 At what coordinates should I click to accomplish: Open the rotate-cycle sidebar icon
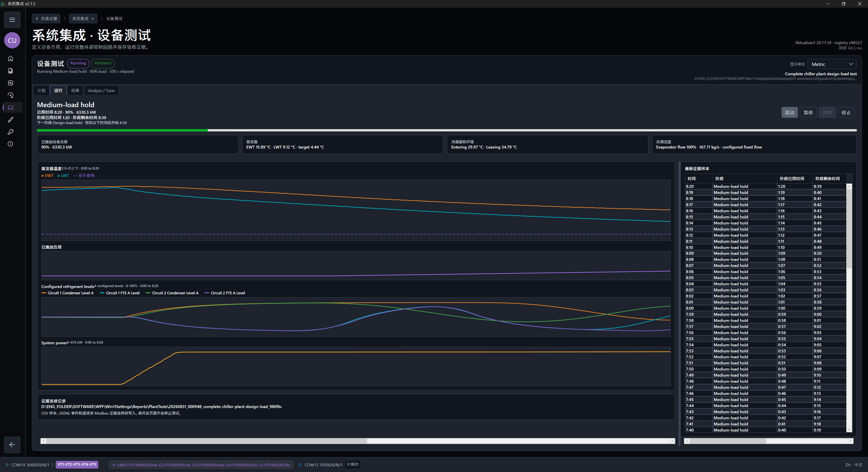10,95
